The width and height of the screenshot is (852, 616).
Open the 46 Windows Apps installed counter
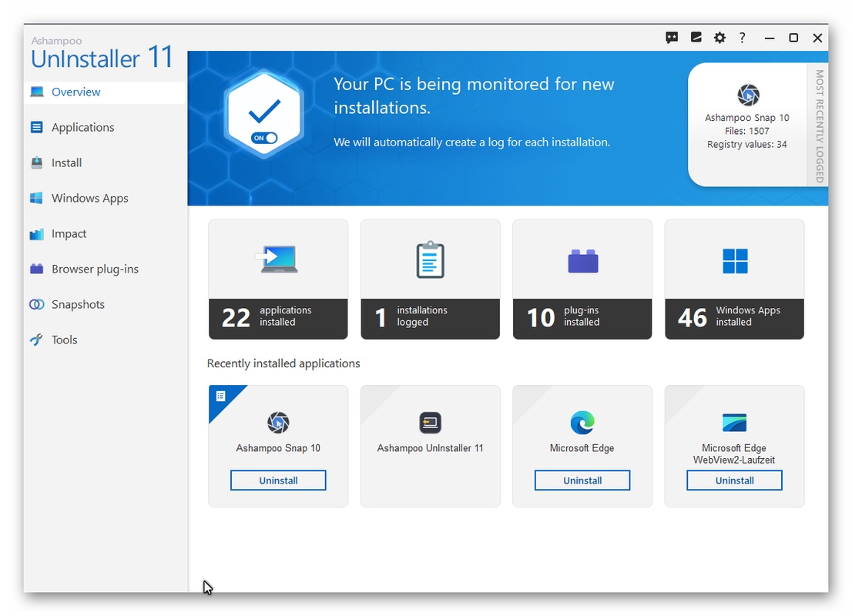[735, 319]
